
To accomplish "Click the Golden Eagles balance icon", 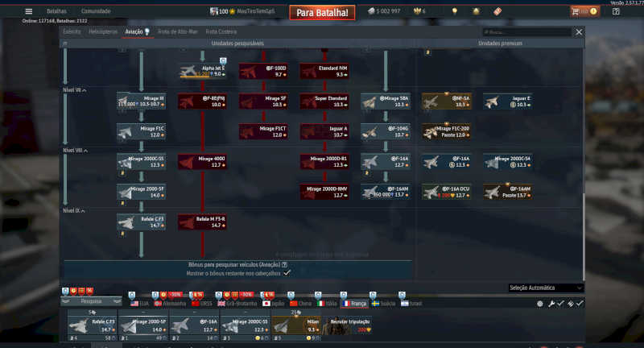I will tap(419, 11).
